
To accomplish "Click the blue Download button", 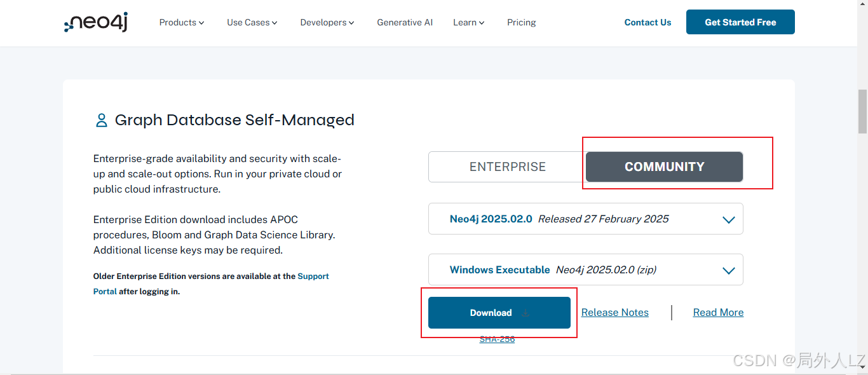I will click(x=499, y=313).
